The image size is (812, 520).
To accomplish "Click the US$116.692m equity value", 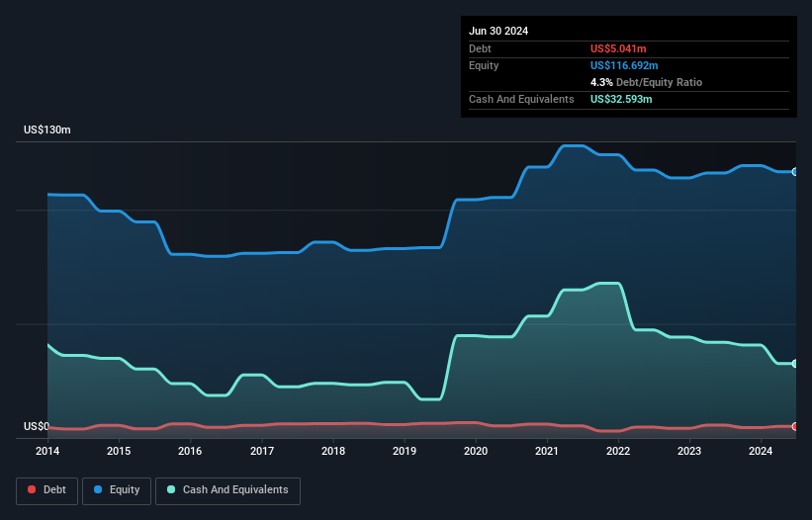I will click(624, 65).
